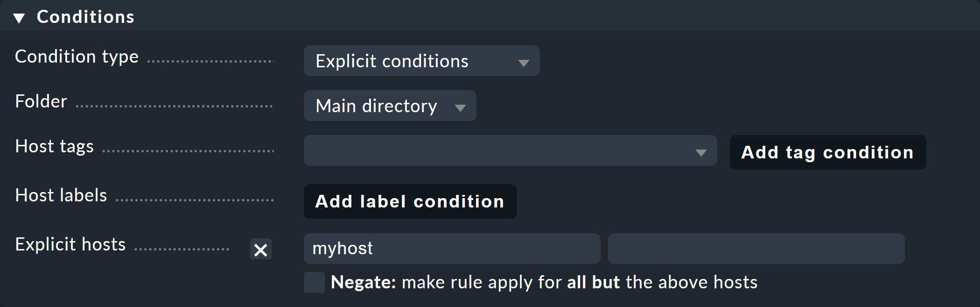
Task: Click the Host tags dropdown arrow icon
Action: (700, 151)
